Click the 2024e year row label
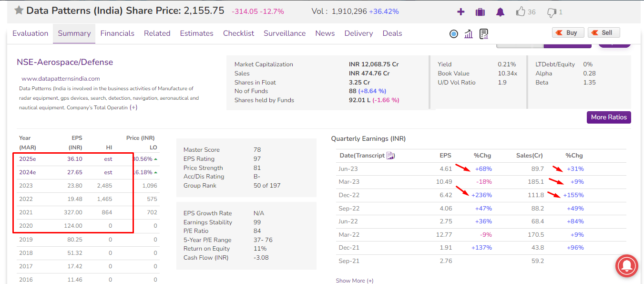The width and height of the screenshot is (644, 284). [28, 172]
